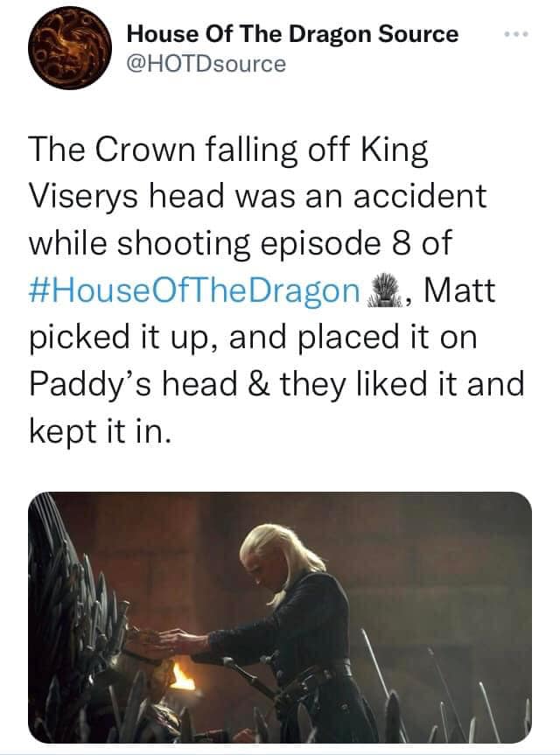
Task: Click the word "Matt" in the tweet text
Action: pyautogui.click(x=459, y=290)
